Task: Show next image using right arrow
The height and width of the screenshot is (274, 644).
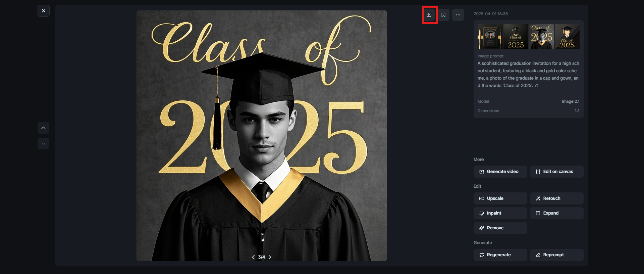Action: pyautogui.click(x=270, y=257)
